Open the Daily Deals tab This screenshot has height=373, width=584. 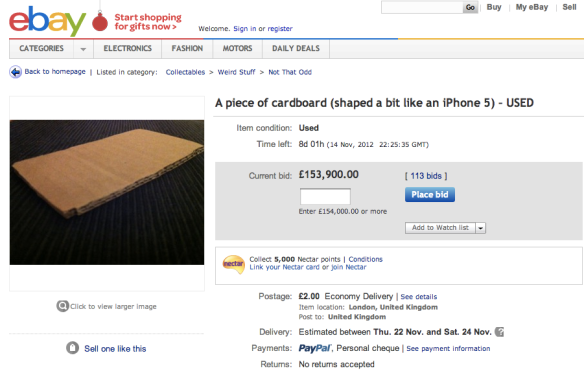click(296, 49)
